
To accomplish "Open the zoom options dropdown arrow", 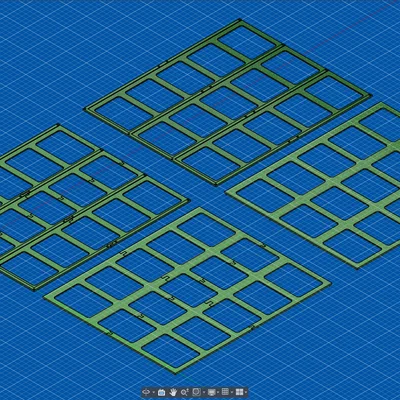I will (x=204, y=392).
